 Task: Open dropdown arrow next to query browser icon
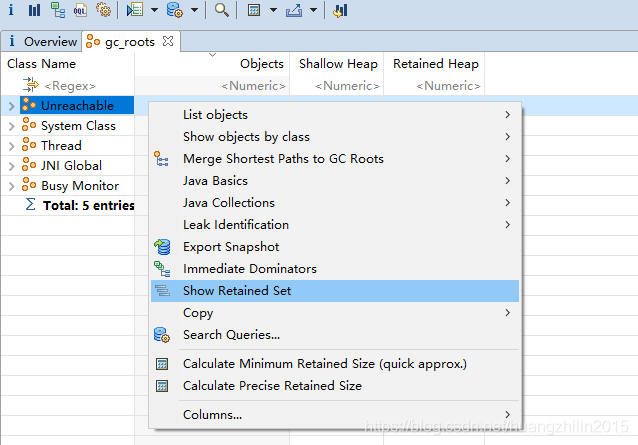(x=193, y=10)
